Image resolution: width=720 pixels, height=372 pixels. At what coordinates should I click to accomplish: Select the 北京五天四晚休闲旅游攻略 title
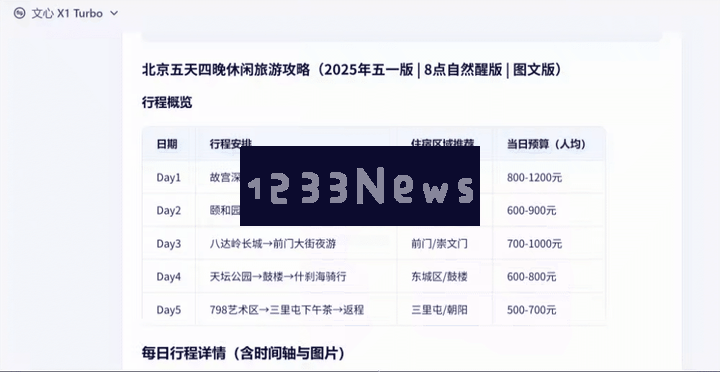click(352, 70)
